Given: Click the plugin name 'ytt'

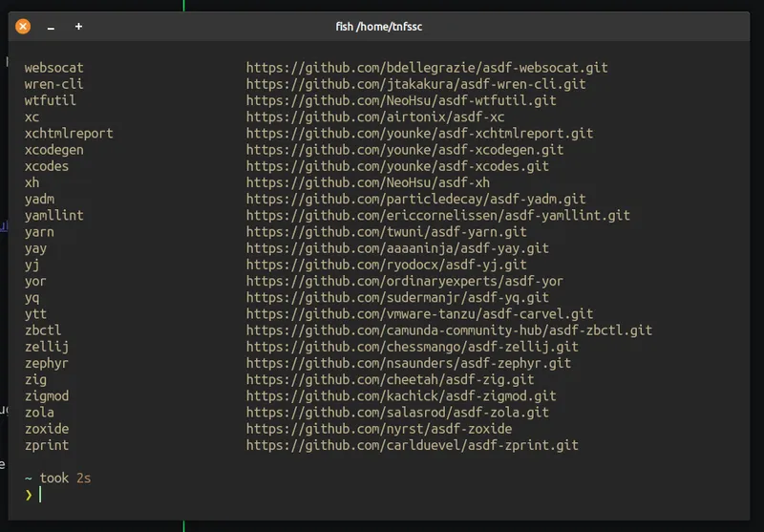Looking at the screenshot, I should (36, 314).
